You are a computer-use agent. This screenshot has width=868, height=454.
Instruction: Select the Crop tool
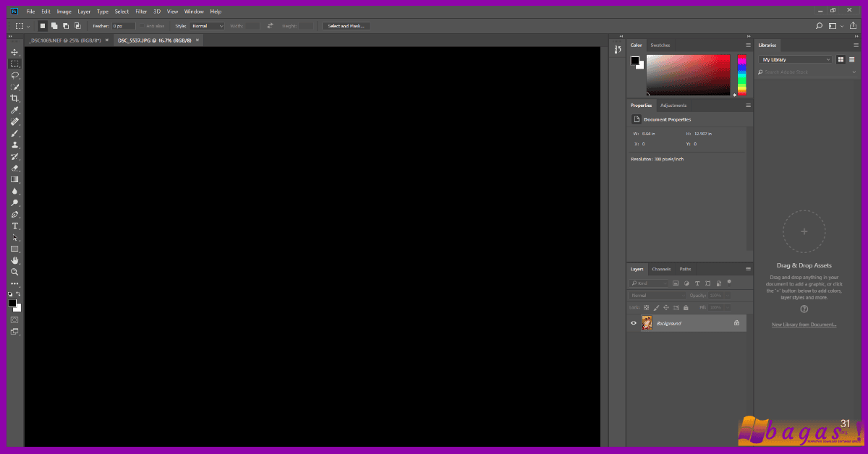tap(14, 98)
